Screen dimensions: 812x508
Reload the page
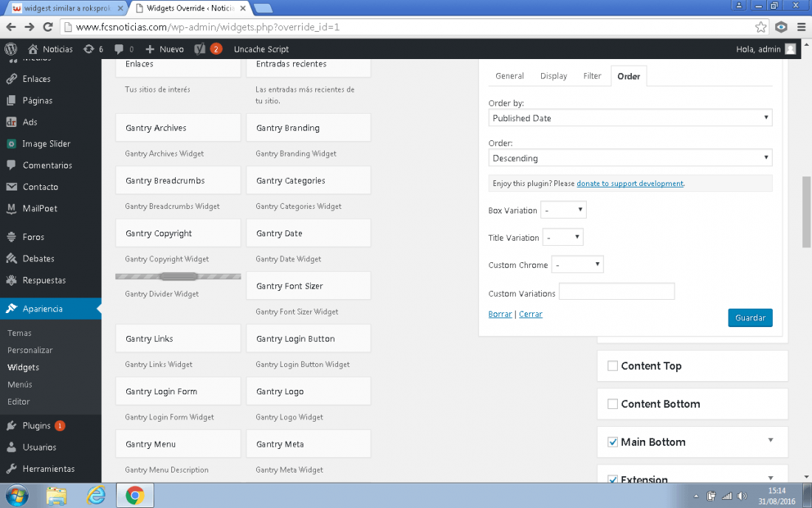click(48, 27)
